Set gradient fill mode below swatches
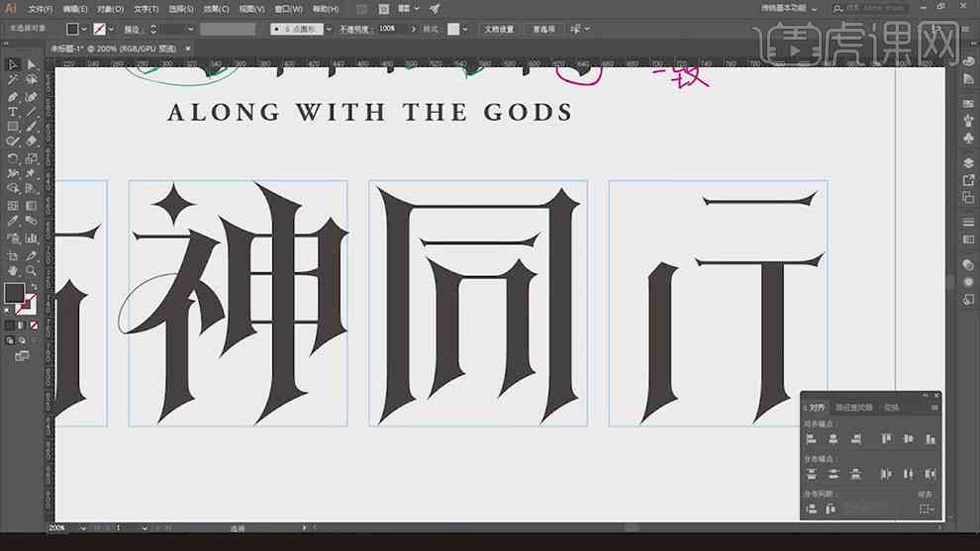The width and height of the screenshot is (980, 551). [x=21, y=325]
